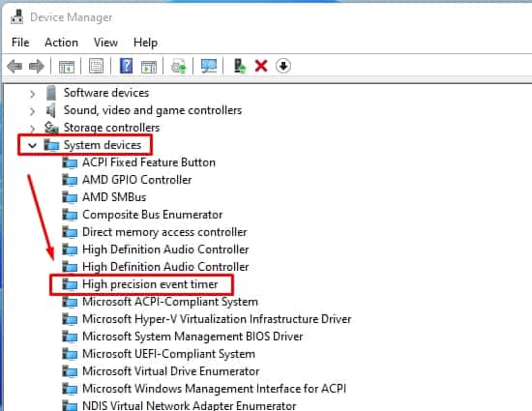This screenshot has width=532, height=411.
Task: Select Microsoft UEFI-Compliant System
Action: [168, 354]
